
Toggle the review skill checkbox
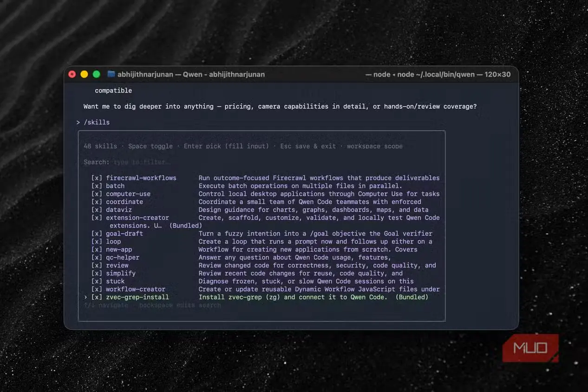pyautogui.click(x=97, y=265)
